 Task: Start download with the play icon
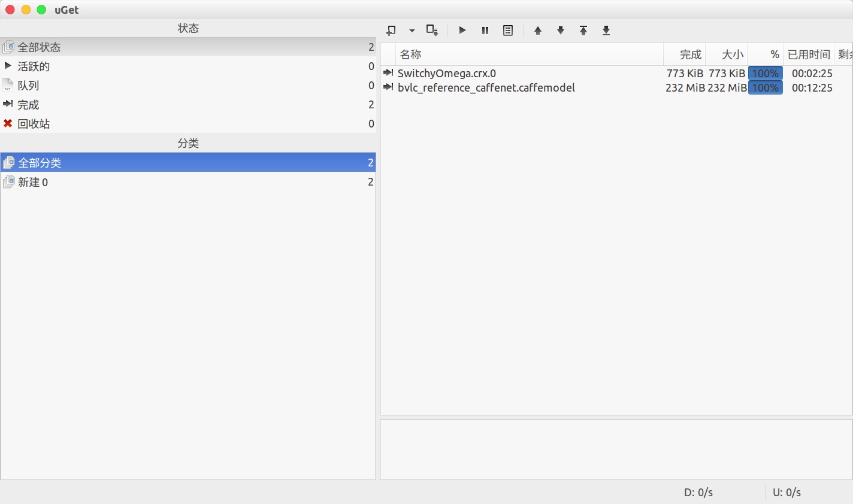[x=462, y=31]
